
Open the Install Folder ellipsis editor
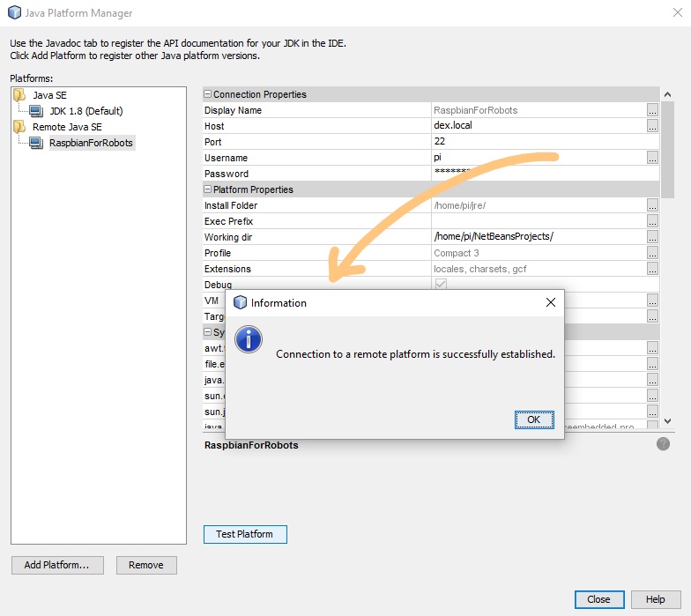click(x=652, y=205)
